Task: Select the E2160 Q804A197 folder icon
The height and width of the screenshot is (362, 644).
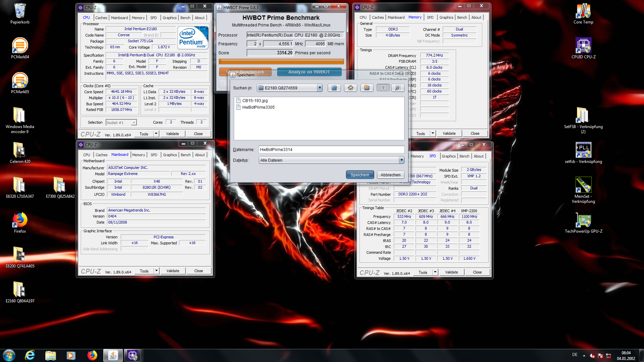Action: 20,292
